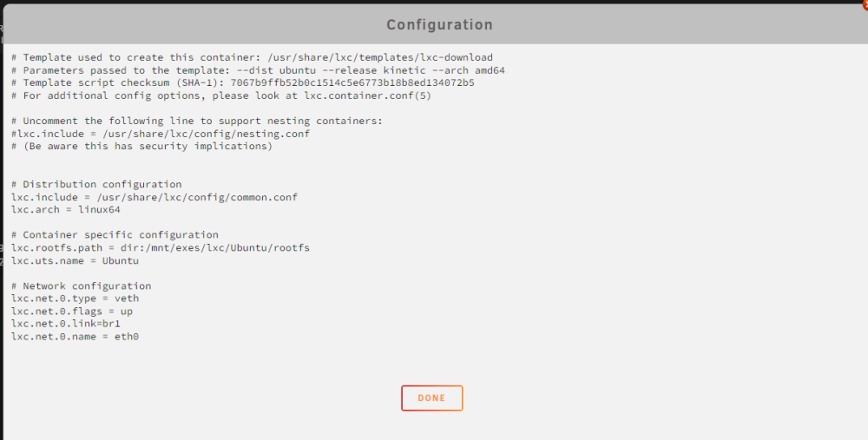Click the line 'lxc.net.0.name = eth0'
The width and height of the screenshot is (868, 440).
[x=75, y=337]
